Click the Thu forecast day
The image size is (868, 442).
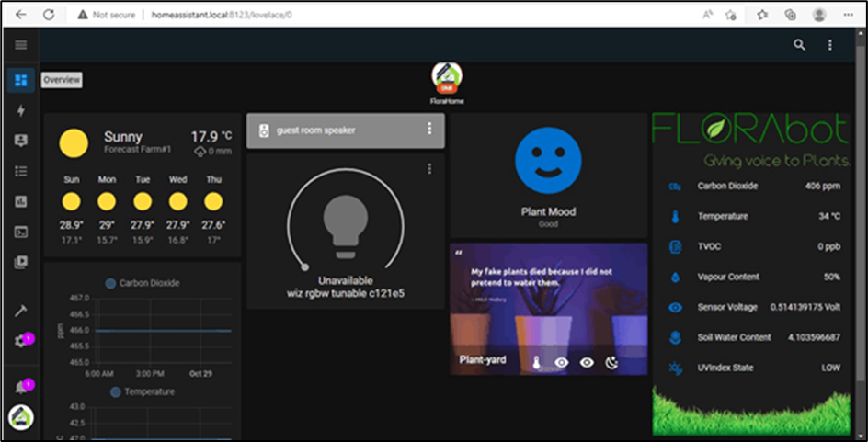tap(213, 210)
